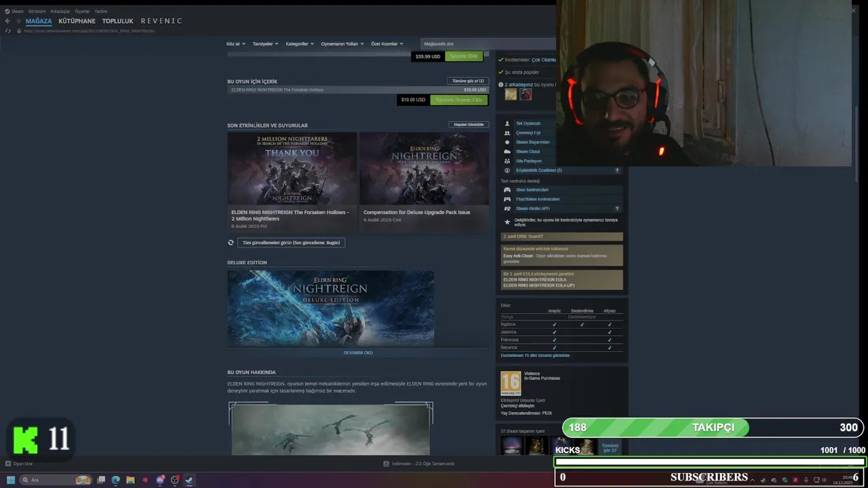Image resolution: width=868 pixels, height=488 pixels.
Task: Click the 2 arkadaşınız link
Action: click(519, 85)
